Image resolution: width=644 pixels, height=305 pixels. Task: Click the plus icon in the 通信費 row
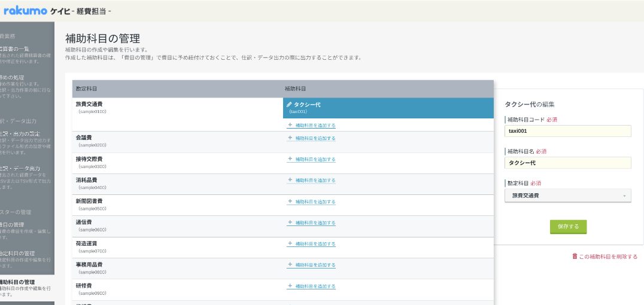pos(290,222)
